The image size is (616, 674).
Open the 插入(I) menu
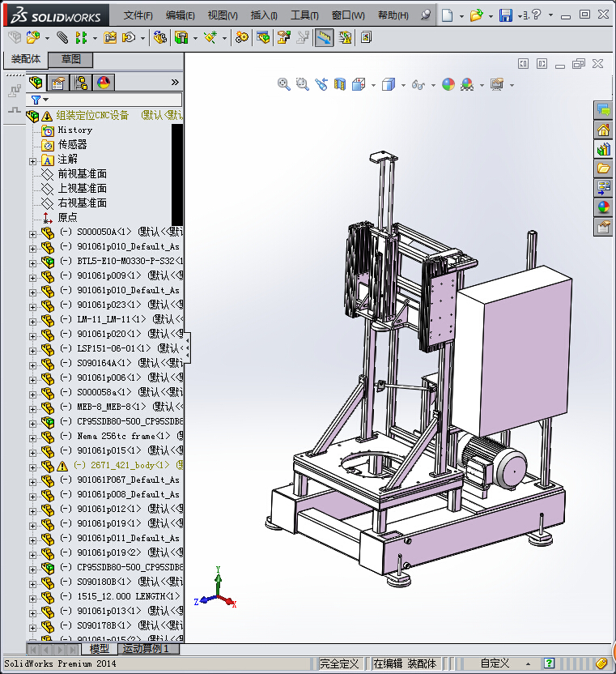click(x=264, y=15)
